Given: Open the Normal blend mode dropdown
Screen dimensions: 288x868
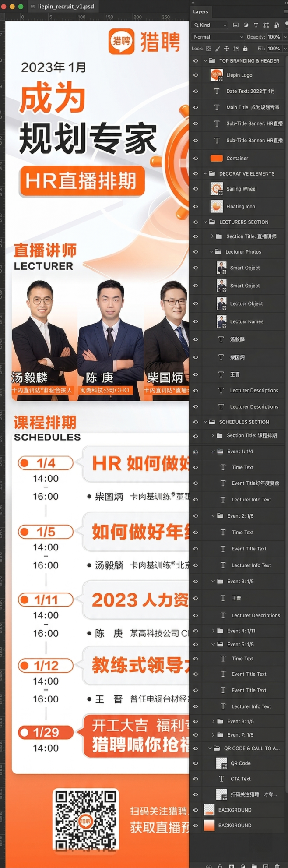Looking at the screenshot, I should (218, 37).
